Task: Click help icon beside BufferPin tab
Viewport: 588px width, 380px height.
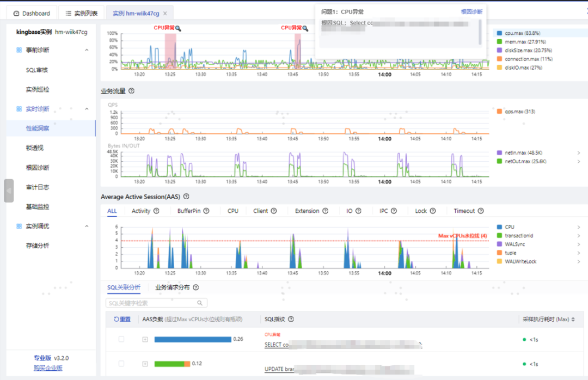Action: pyautogui.click(x=206, y=211)
